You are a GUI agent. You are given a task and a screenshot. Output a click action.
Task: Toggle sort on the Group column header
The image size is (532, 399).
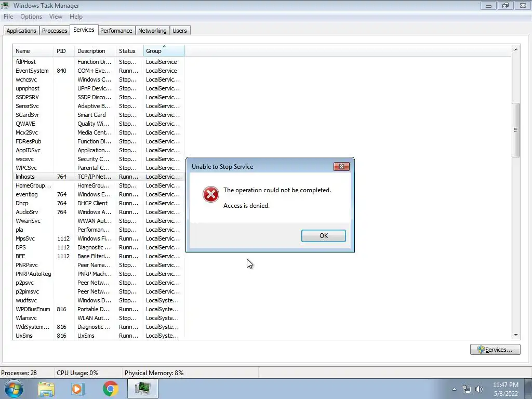[x=164, y=50]
